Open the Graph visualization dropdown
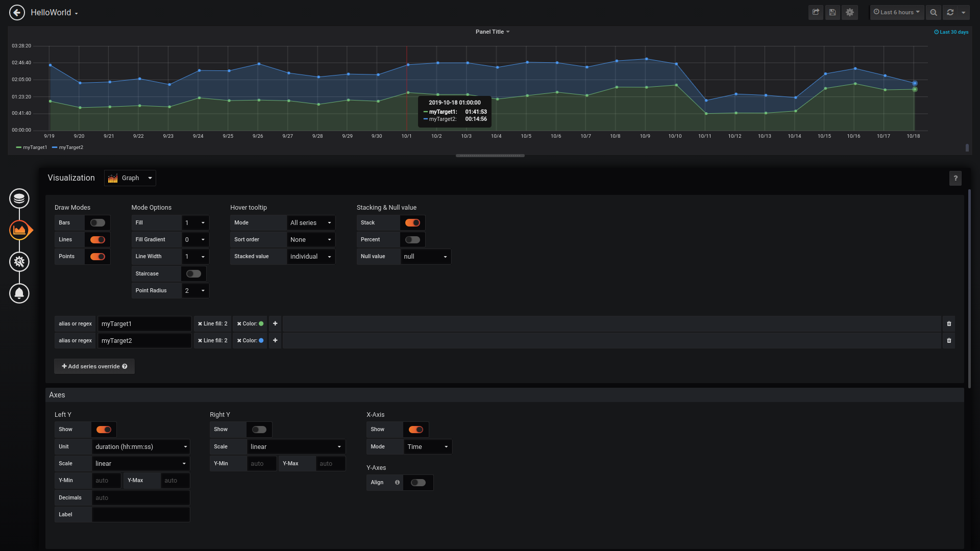The height and width of the screenshot is (551, 980). click(x=130, y=178)
